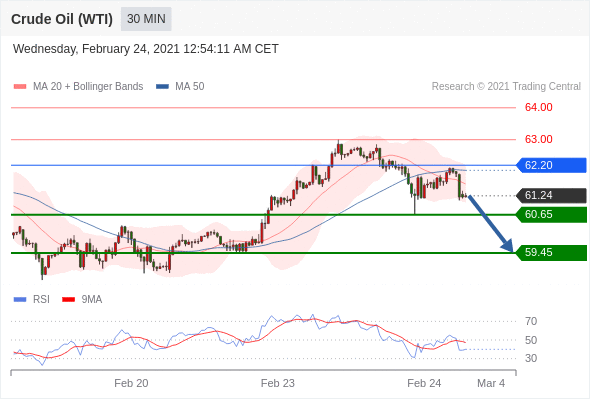The image size is (590, 400).
Task: Click the RSI blue legend swatch
Action: pyautogui.click(x=20, y=300)
